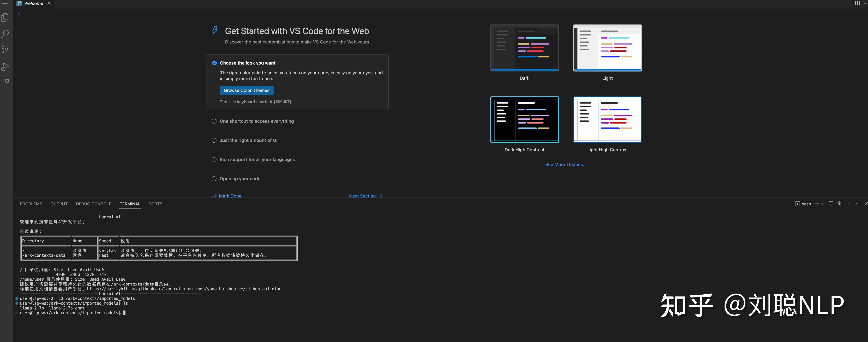The width and height of the screenshot is (868, 342).
Task: Open the Search view in activity bar
Action: (x=5, y=34)
